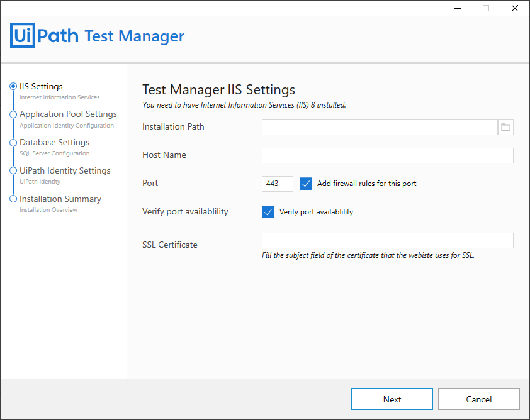Select the UiPath Identity Settings step circle
The image size is (530, 420).
point(13,171)
